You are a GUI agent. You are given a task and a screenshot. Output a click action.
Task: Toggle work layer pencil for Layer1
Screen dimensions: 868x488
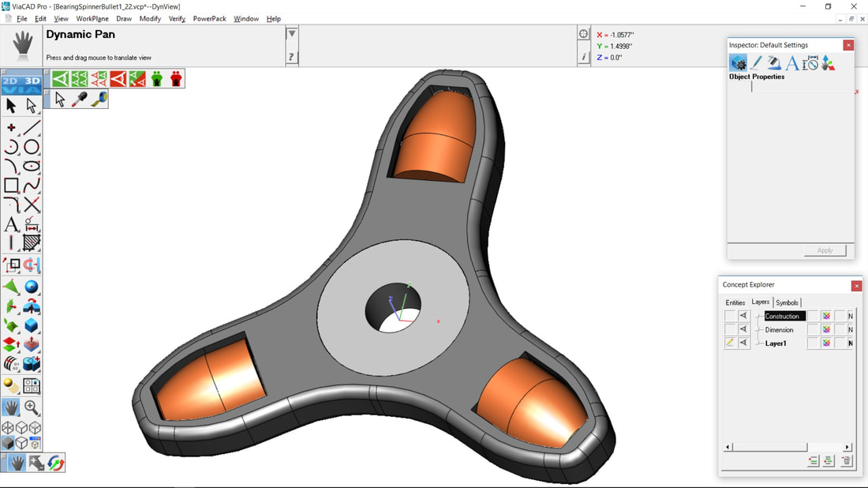point(730,343)
